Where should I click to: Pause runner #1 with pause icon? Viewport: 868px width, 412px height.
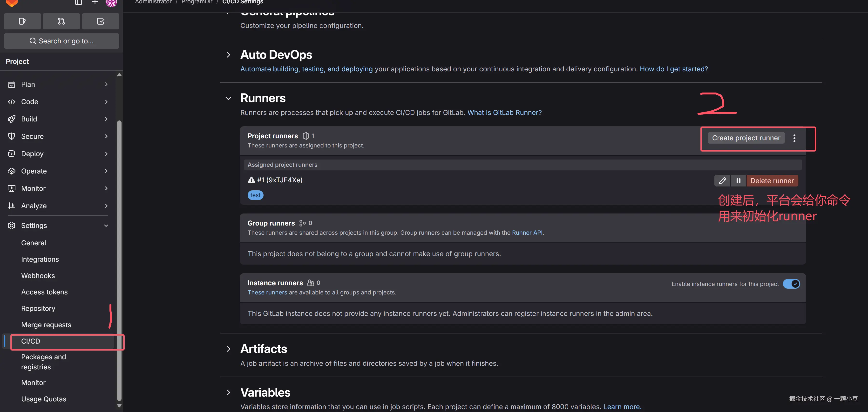(x=738, y=181)
